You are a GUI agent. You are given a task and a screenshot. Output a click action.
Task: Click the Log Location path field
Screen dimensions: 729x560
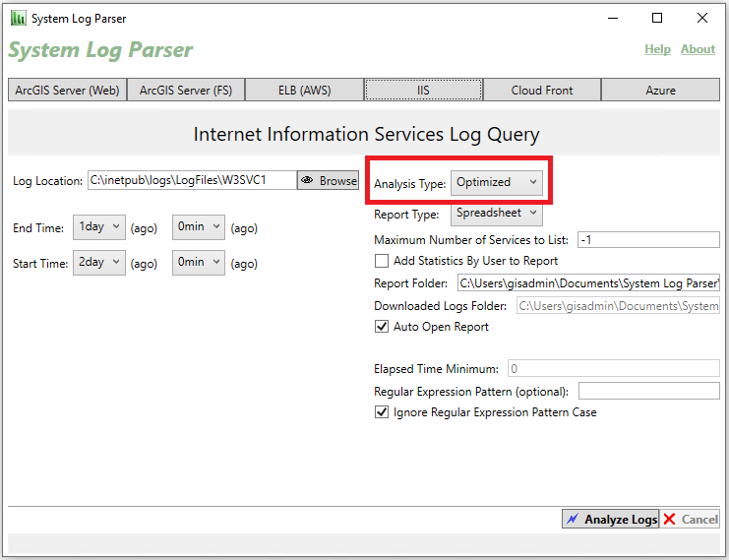coord(192,180)
